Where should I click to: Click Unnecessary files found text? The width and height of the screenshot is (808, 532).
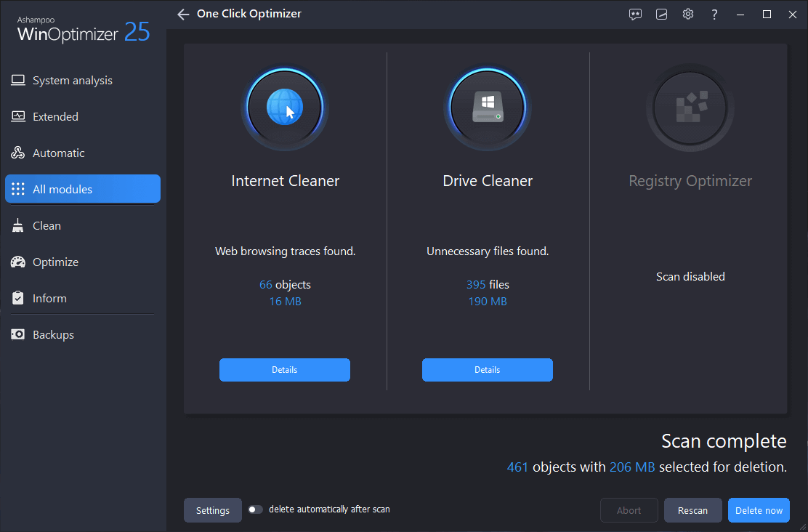(x=488, y=251)
